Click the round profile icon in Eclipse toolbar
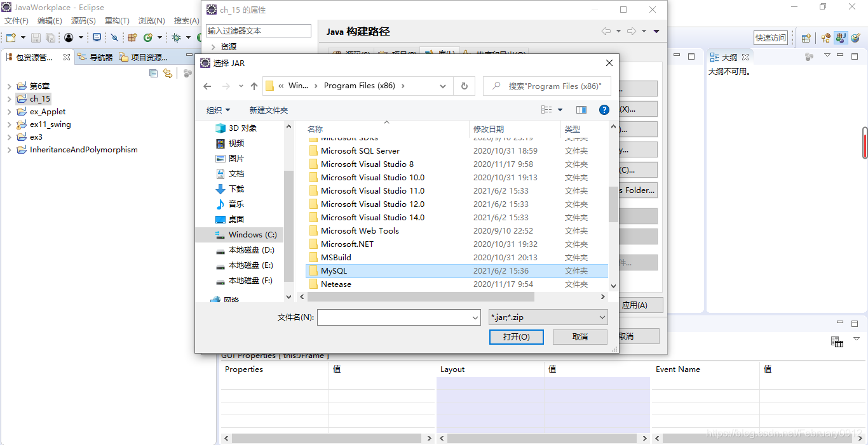The height and width of the screenshot is (445, 868). (69, 38)
